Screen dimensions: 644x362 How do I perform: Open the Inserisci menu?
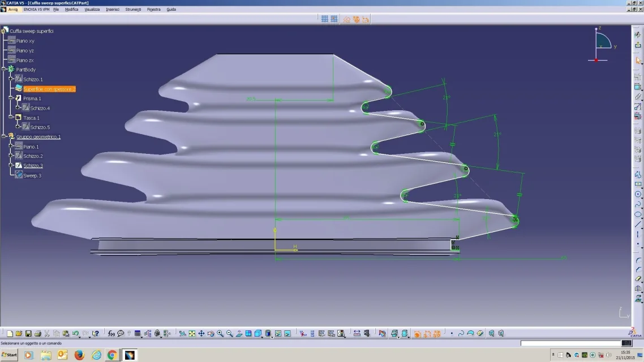113,10
